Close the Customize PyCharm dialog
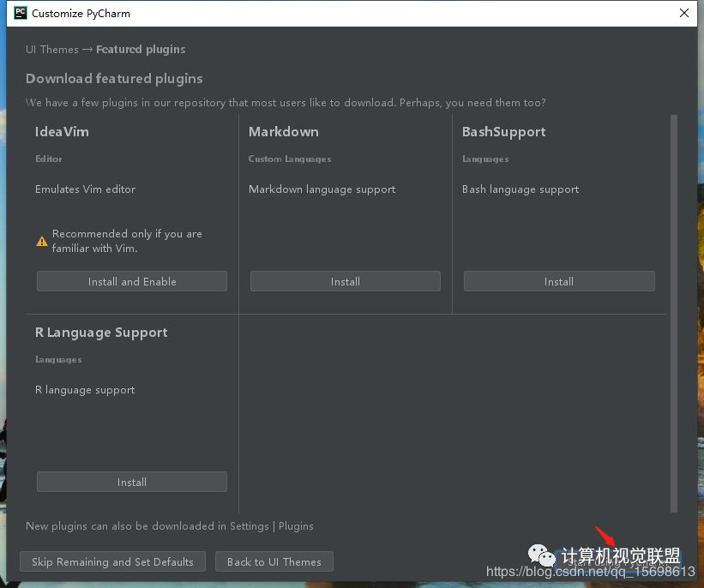Image resolution: width=704 pixels, height=588 pixels. 683,13
